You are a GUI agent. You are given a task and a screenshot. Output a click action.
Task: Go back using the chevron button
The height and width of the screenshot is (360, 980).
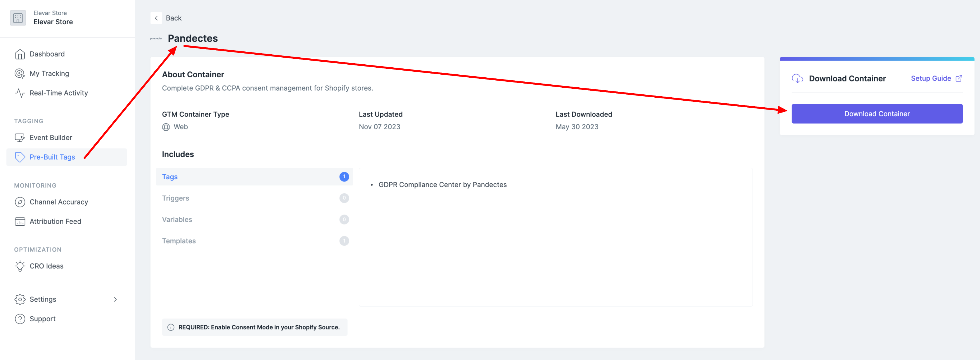point(156,18)
